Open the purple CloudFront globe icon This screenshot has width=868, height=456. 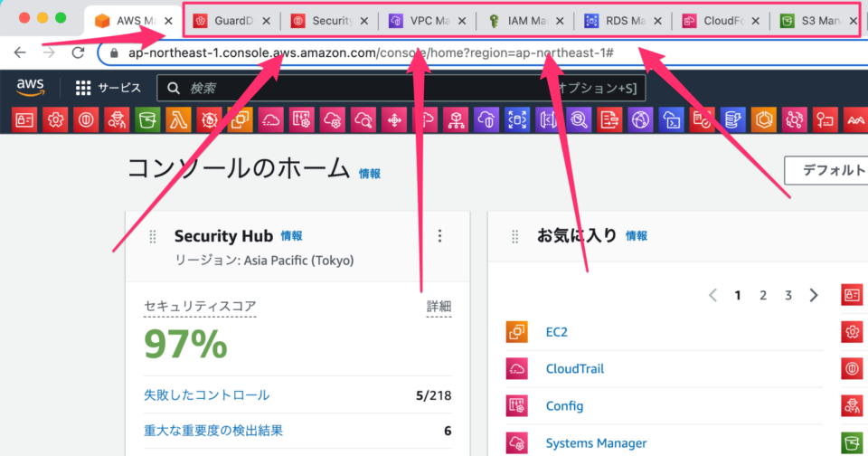(641, 119)
